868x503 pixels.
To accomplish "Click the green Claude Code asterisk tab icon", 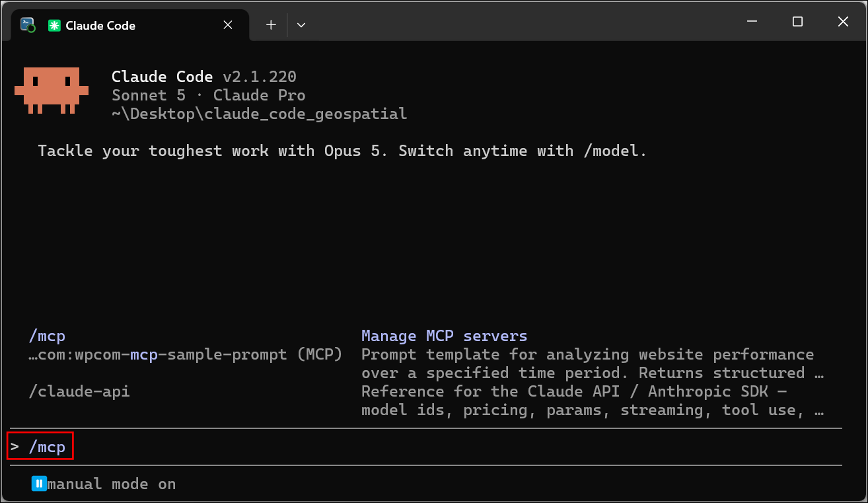I will tap(54, 25).
